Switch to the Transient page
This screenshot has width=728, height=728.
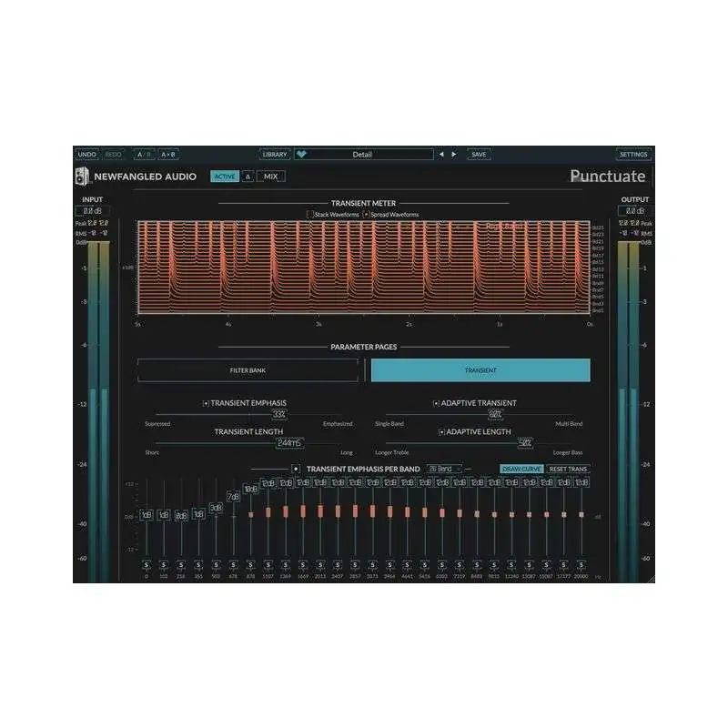[480, 370]
